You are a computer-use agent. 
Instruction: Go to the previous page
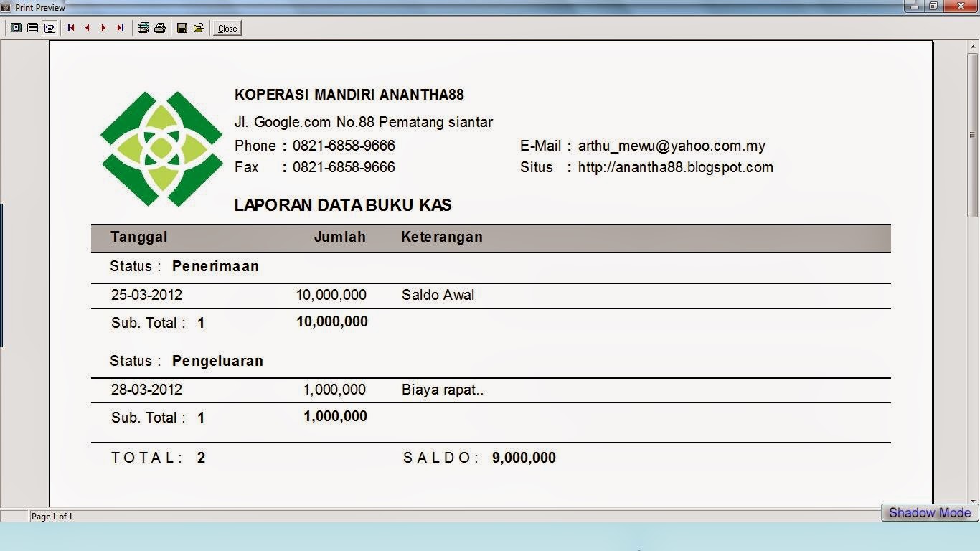pos(88,28)
